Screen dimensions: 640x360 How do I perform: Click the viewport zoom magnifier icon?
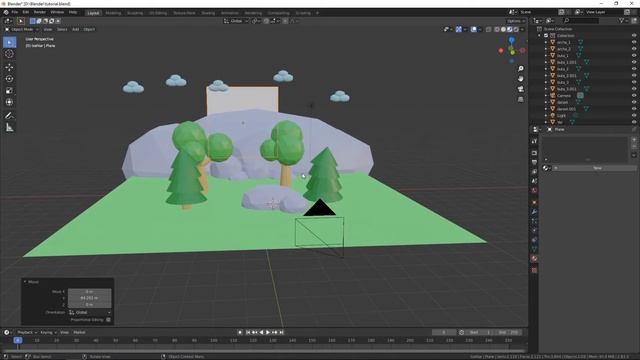(x=520, y=69)
